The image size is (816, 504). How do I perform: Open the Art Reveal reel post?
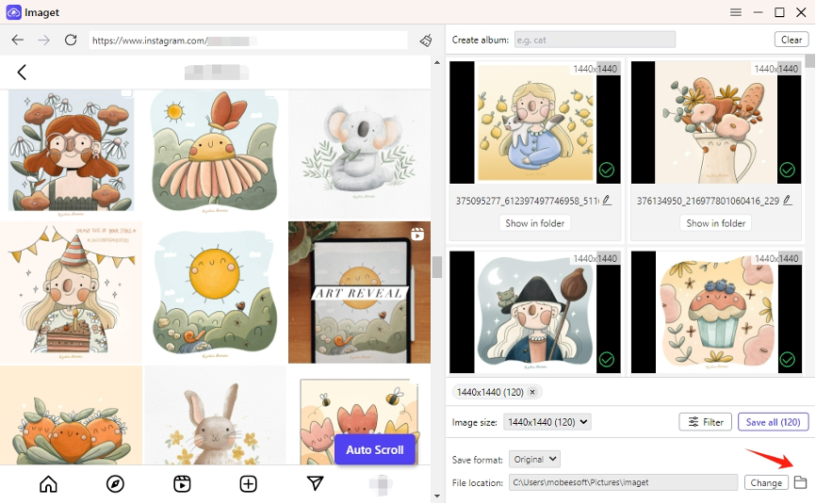[359, 292]
